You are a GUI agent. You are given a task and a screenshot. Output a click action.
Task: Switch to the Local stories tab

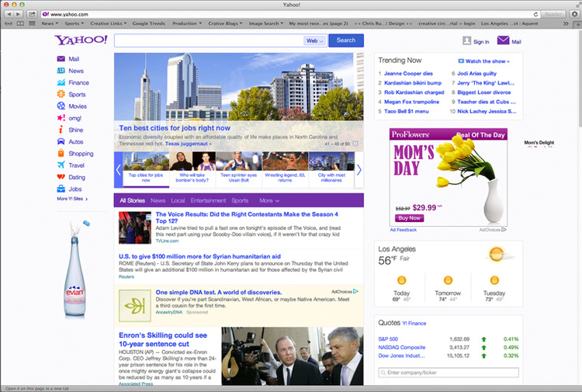[178, 200]
